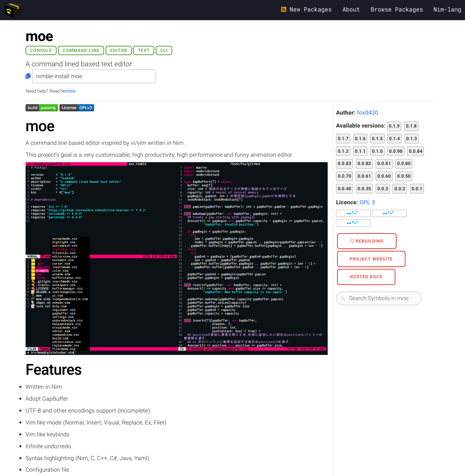This screenshot has width=465, height=476.
Task: Select the CONSOLE tag
Action: 41,50
